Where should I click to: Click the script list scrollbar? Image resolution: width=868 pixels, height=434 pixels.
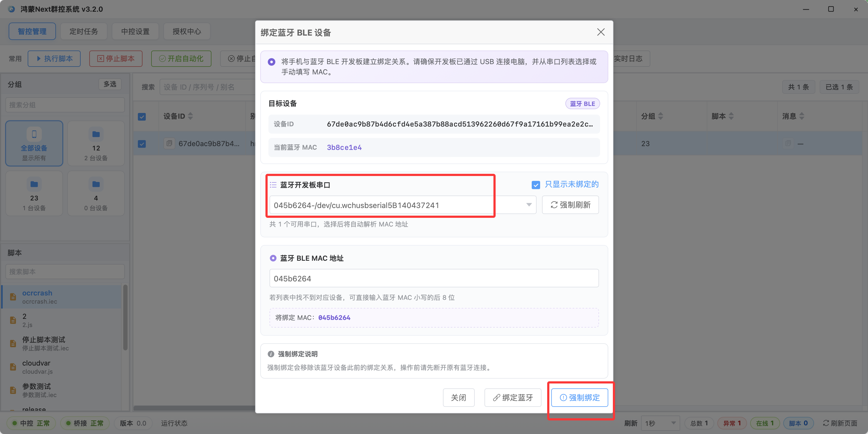pyautogui.click(x=125, y=317)
